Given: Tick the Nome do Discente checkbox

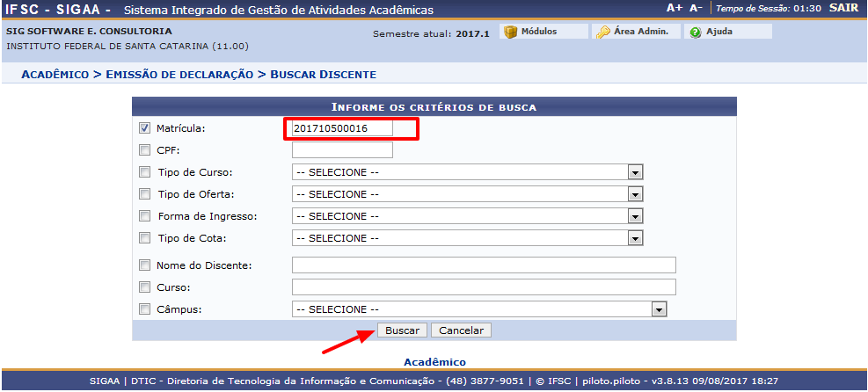Looking at the screenshot, I should [x=145, y=265].
